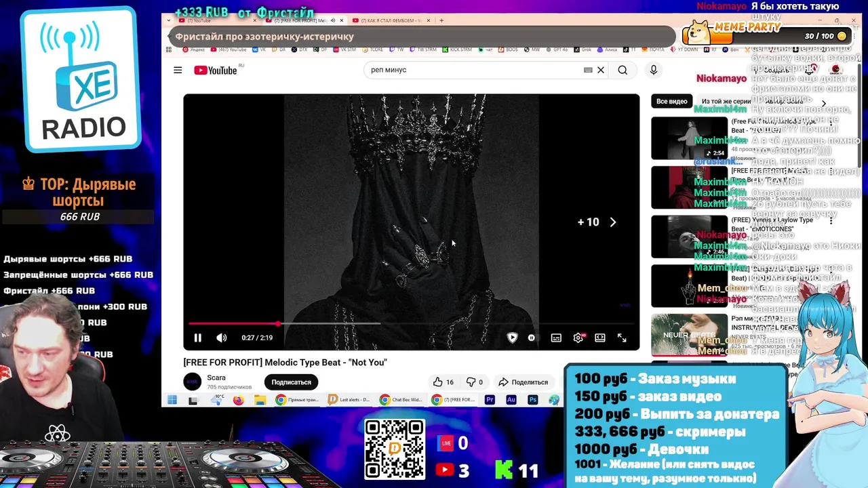Open the GPT 4o bookmark
The width and height of the screenshot is (868, 488).
tap(557, 49)
